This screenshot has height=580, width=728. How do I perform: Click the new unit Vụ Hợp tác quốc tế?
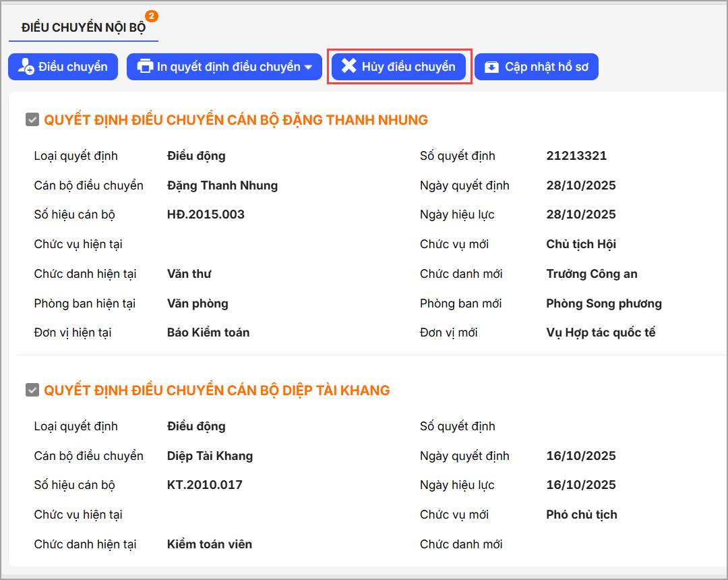[x=601, y=332]
